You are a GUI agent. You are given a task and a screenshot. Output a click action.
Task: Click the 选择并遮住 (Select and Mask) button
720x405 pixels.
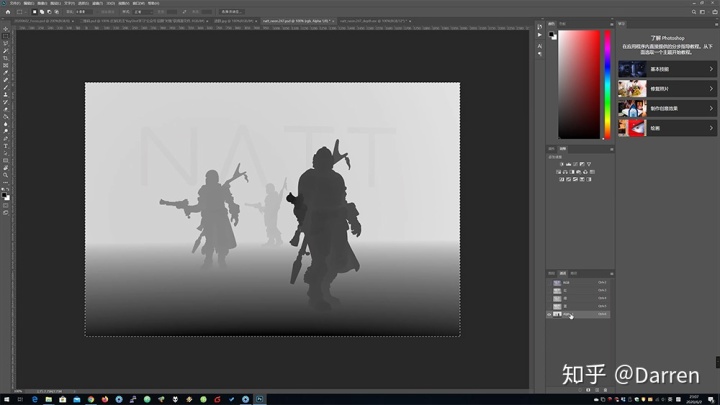(x=231, y=12)
